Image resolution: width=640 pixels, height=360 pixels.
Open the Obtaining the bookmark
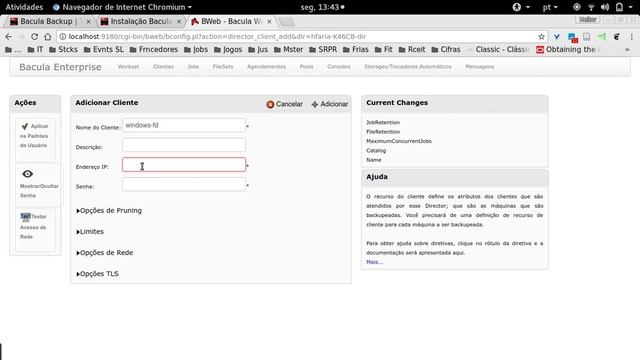point(568,49)
